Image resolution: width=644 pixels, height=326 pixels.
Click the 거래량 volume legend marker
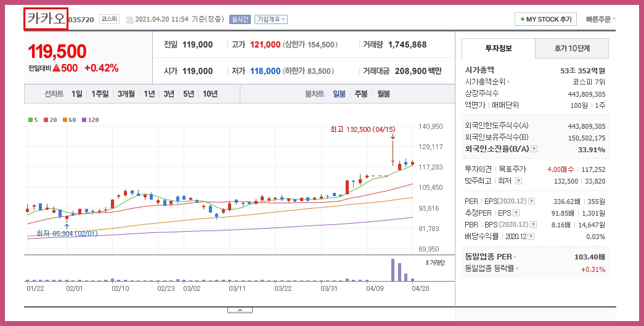pyautogui.click(x=428, y=263)
